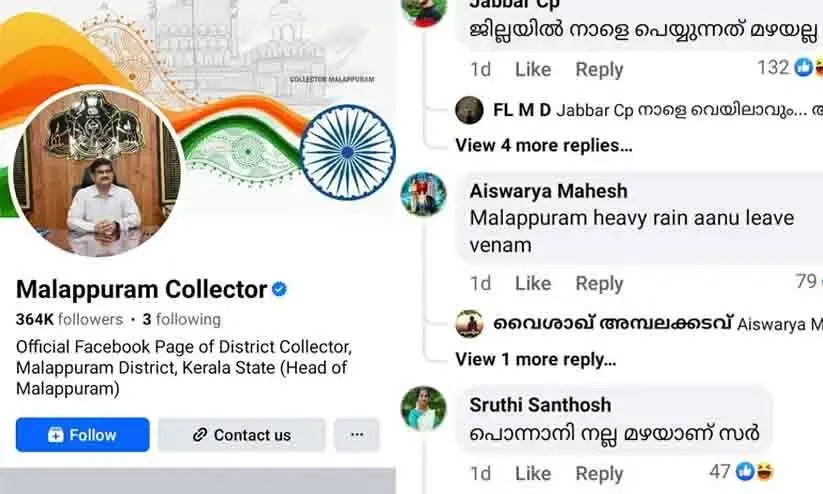Click the blue verified badge beside Malappuram Collector
Image resolution: width=823 pixels, height=494 pixels.
pos(279,289)
